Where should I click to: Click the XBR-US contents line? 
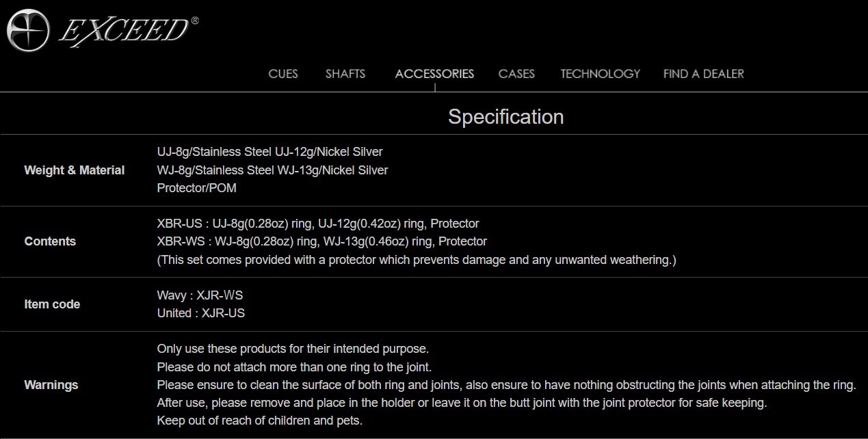(x=318, y=224)
